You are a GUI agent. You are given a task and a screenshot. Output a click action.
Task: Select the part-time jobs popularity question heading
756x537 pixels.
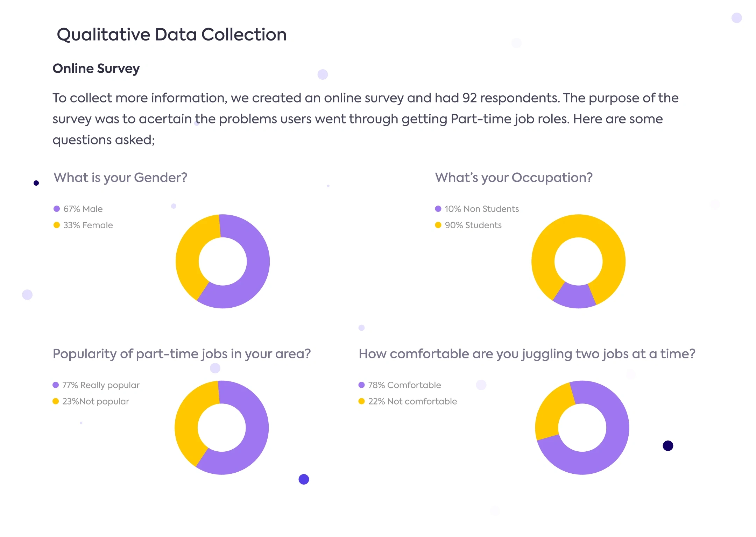(182, 354)
